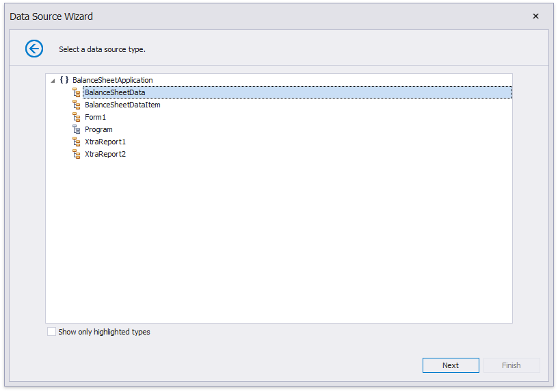558x392 pixels.
Task: Select the XtraReport1 type
Action: click(x=105, y=142)
